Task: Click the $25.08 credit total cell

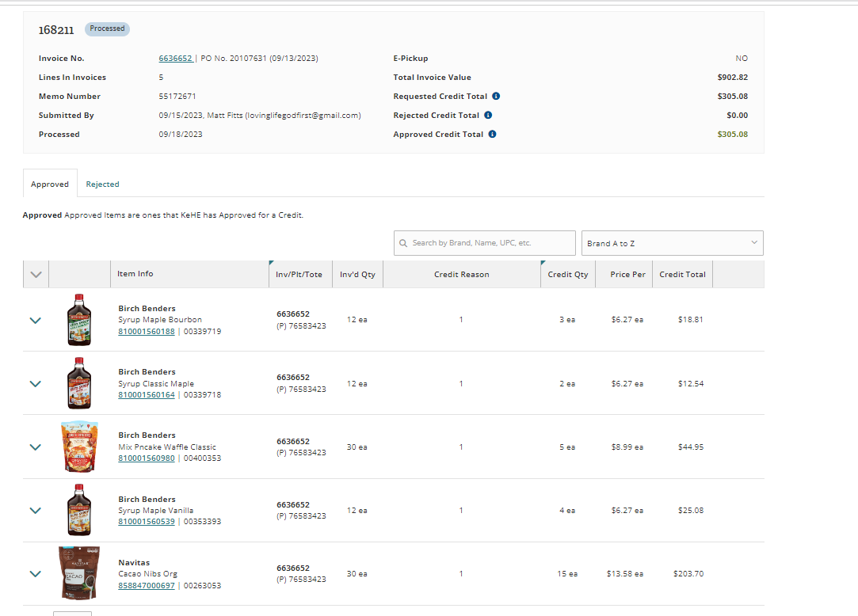Action: [691, 511]
